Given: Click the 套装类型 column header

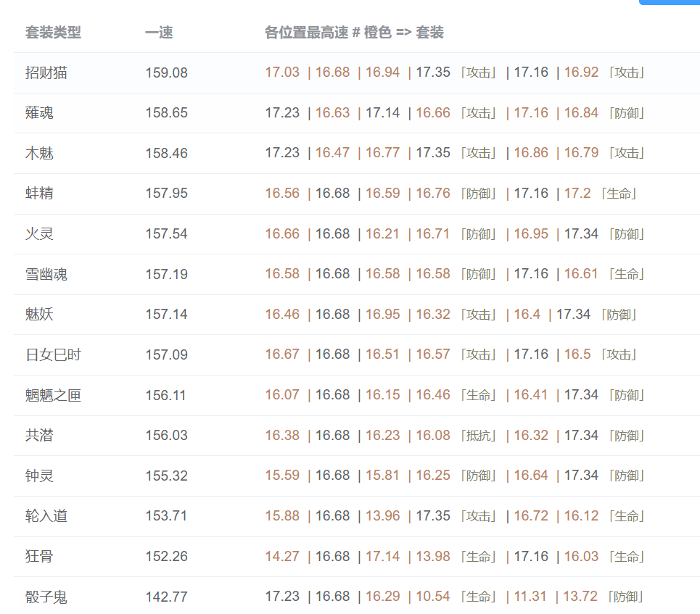Looking at the screenshot, I should coord(53,33).
